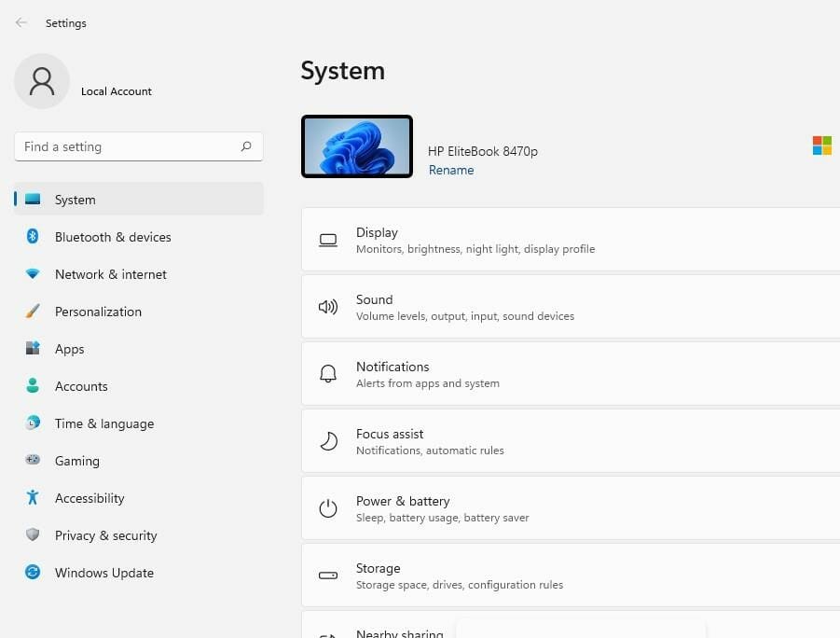The width and height of the screenshot is (840, 638).
Task: Open the Apps settings category
Action: (x=69, y=349)
